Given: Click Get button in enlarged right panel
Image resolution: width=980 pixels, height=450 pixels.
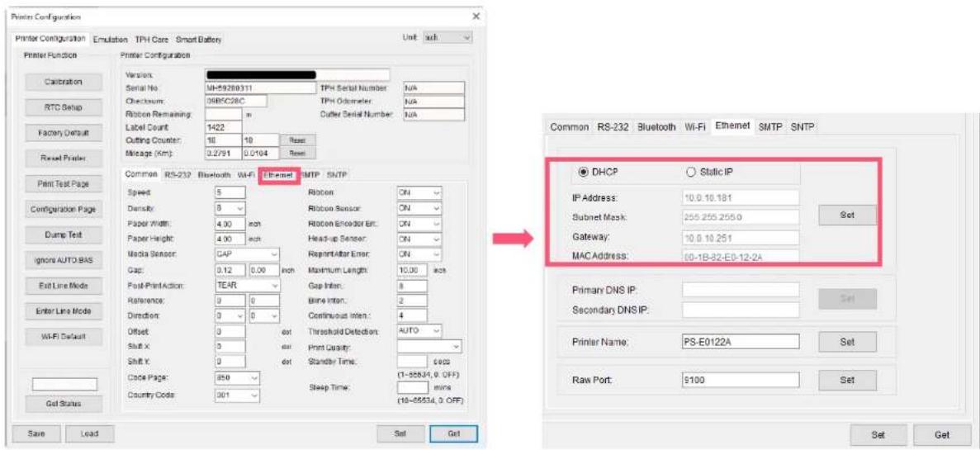Looking at the screenshot, I should coord(942,434).
